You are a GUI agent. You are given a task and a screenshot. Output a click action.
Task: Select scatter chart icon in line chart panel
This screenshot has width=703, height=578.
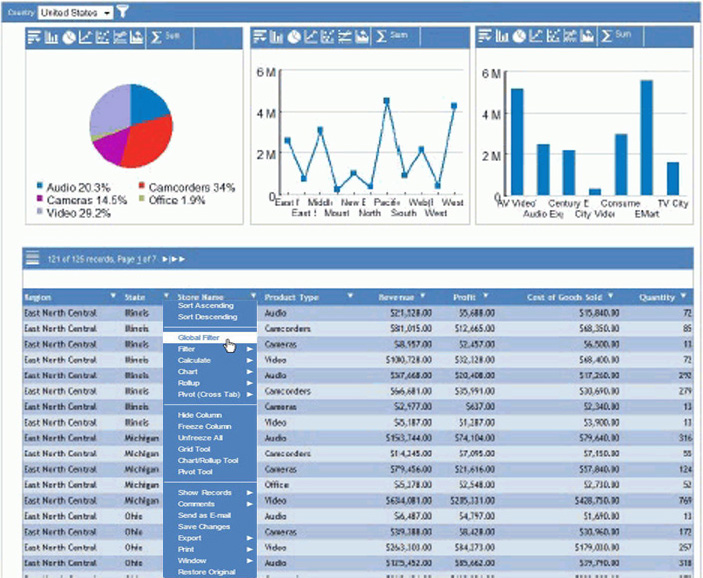point(328,36)
